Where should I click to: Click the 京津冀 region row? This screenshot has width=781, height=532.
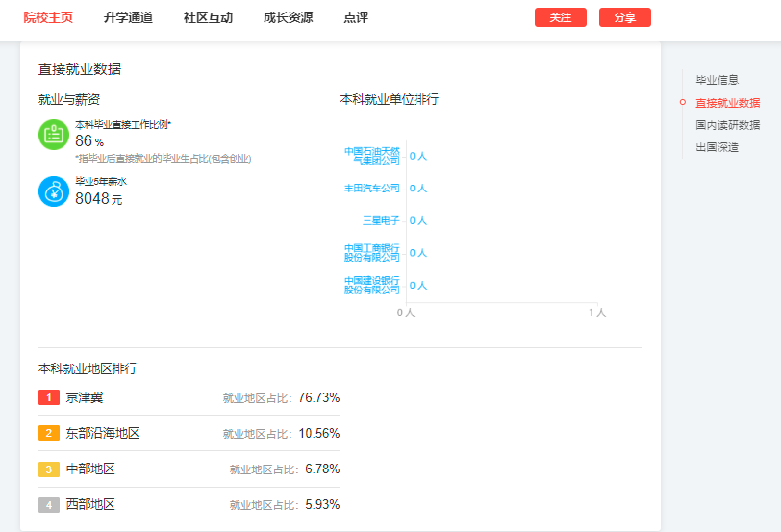point(189,397)
